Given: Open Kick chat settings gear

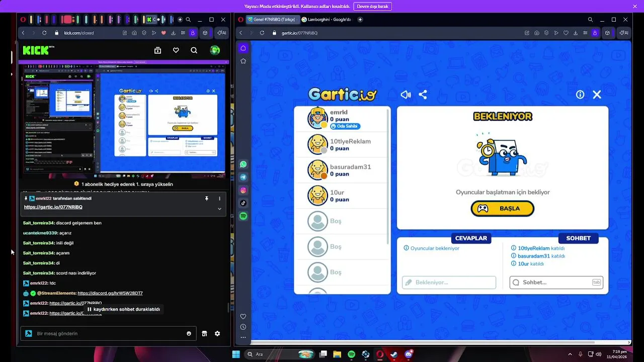Looking at the screenshot, I should click(x=217, y=333).
